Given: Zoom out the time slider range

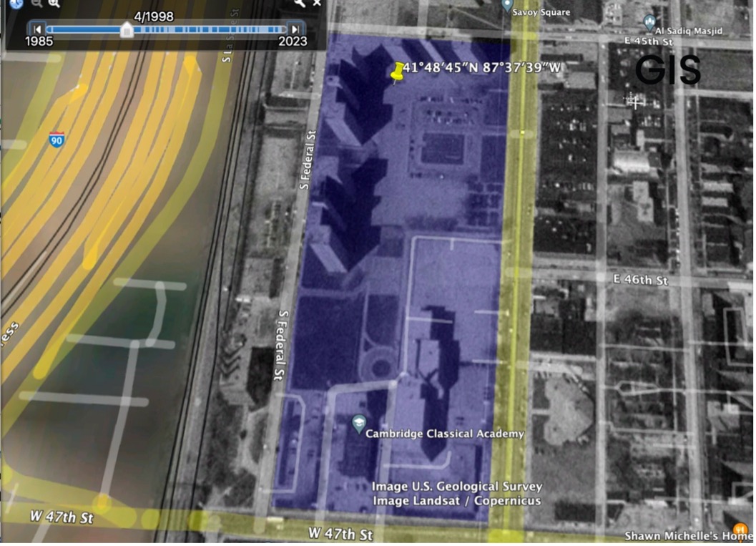Looking at the screenshot, I should pyautogui.click(x=36, y=4).
